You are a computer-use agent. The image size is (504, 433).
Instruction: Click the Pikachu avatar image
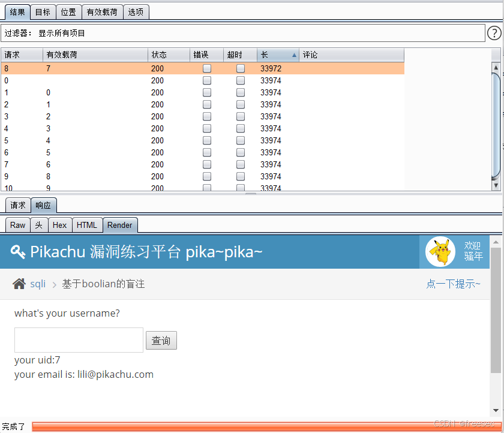(x=440, y=251)
